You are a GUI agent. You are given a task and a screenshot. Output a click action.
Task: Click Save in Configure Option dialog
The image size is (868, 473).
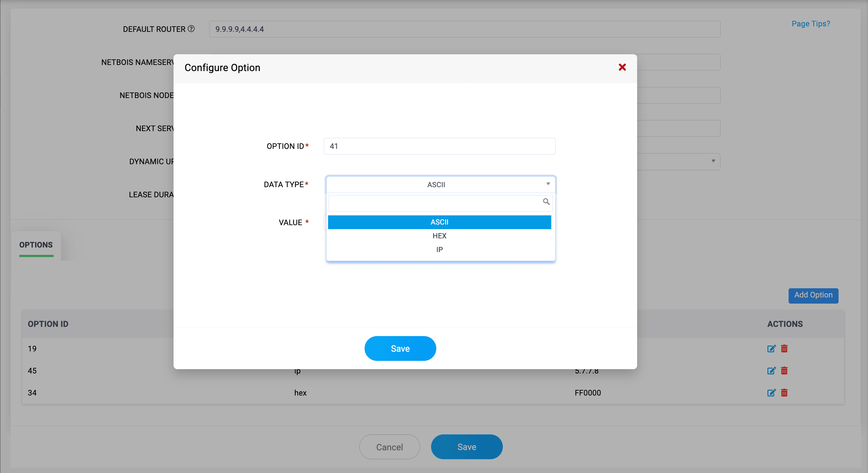400,348
